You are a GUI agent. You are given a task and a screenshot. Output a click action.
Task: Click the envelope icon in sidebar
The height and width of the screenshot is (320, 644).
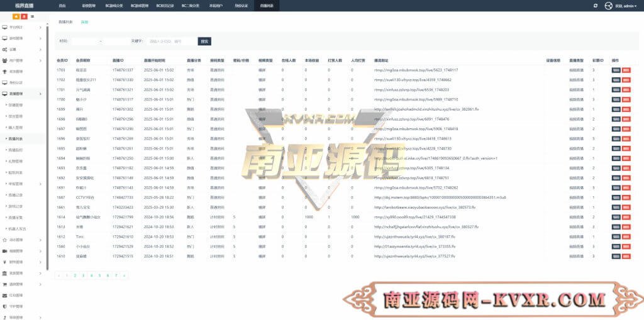point(5,294)
